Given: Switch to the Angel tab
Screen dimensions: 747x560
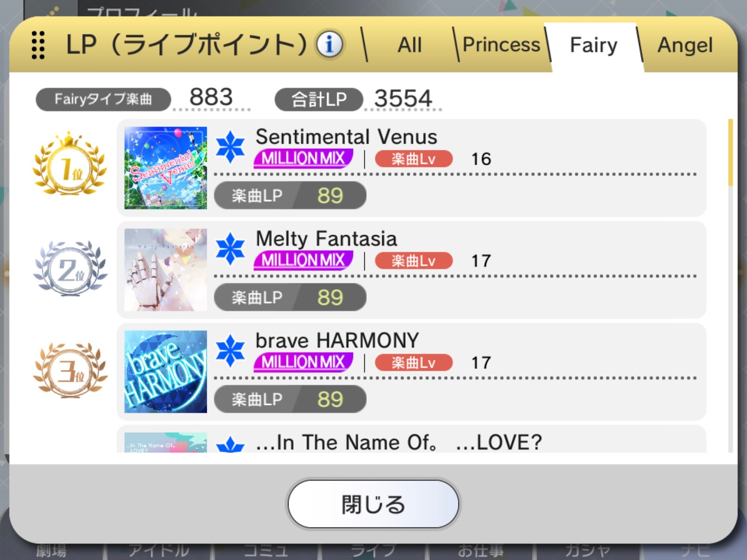Looking at the screenshot, I should (x=685, y=45).
